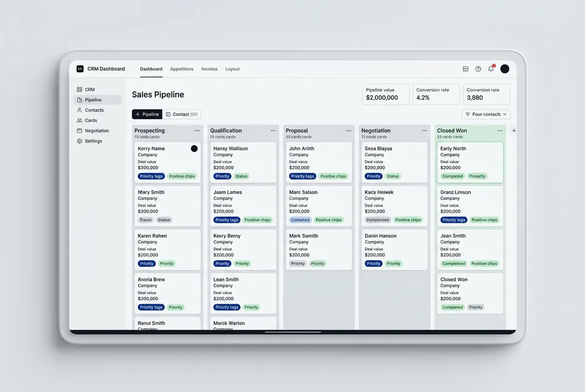Click Completed tag on Early North card
This screenshot has width=585, height=392.
453,176
